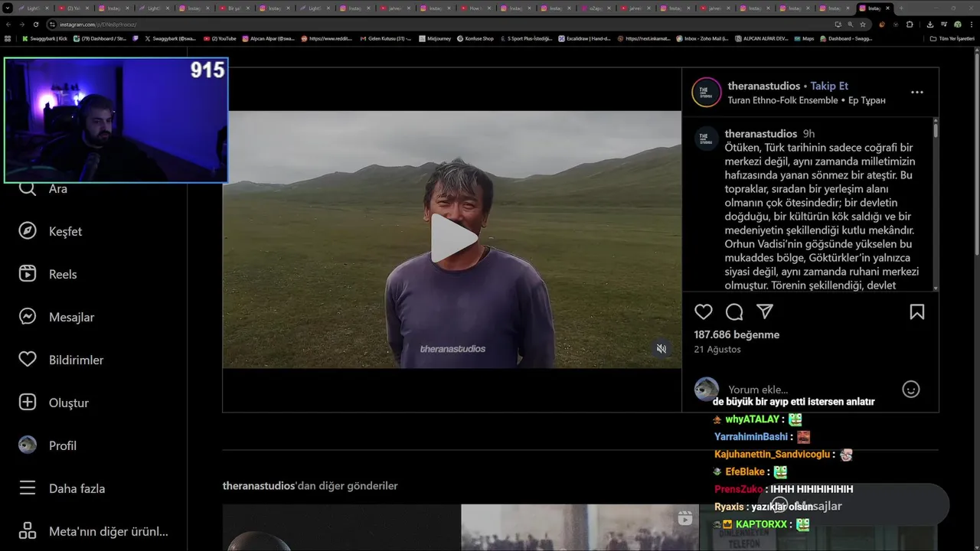
Task: Click the theranastudios avatar in post header
Action: [707, 93]
